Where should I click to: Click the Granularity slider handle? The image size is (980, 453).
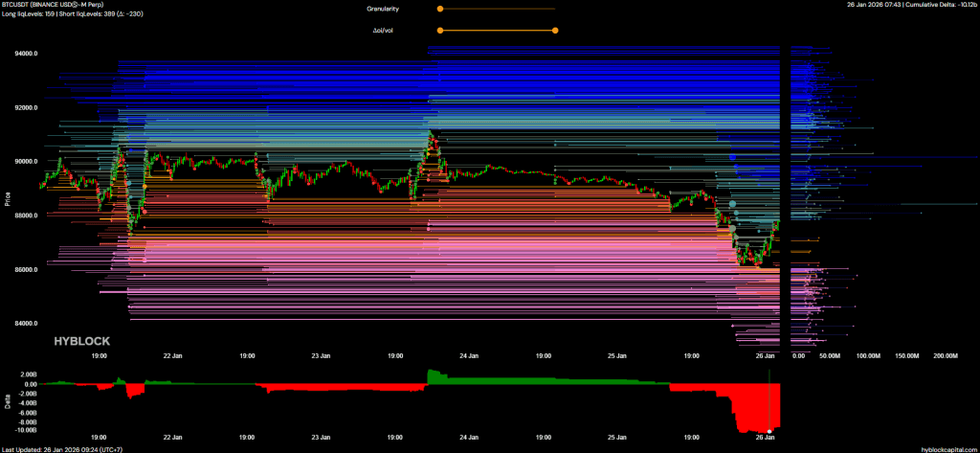[x=440, y=9]
